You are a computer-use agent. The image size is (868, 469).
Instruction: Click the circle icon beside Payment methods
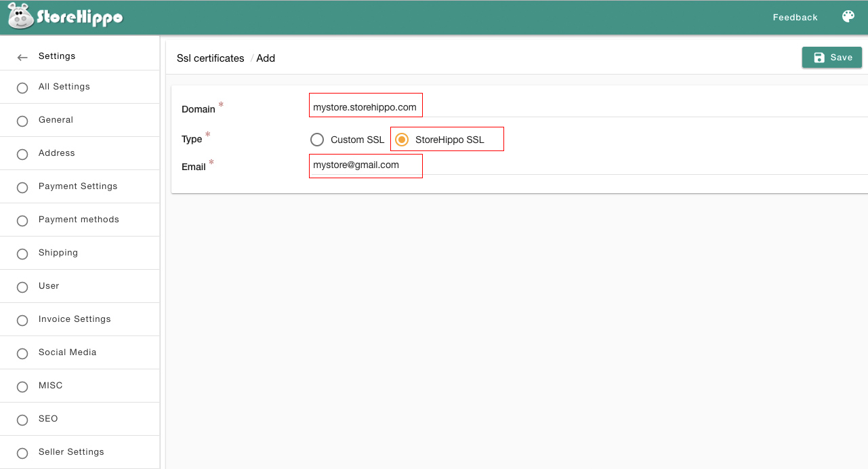(x=22, y=221)
